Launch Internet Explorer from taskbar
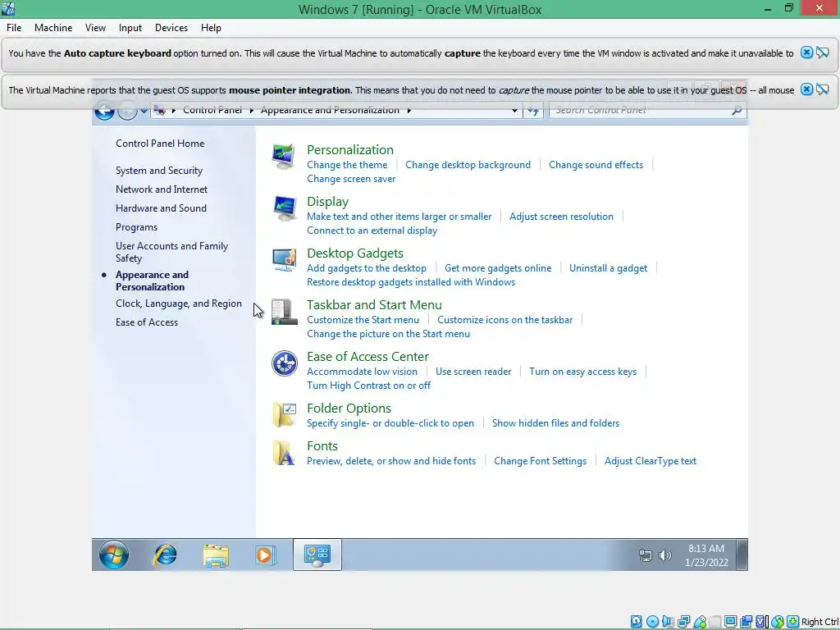The image size is (840, 630). pos(165,555)
